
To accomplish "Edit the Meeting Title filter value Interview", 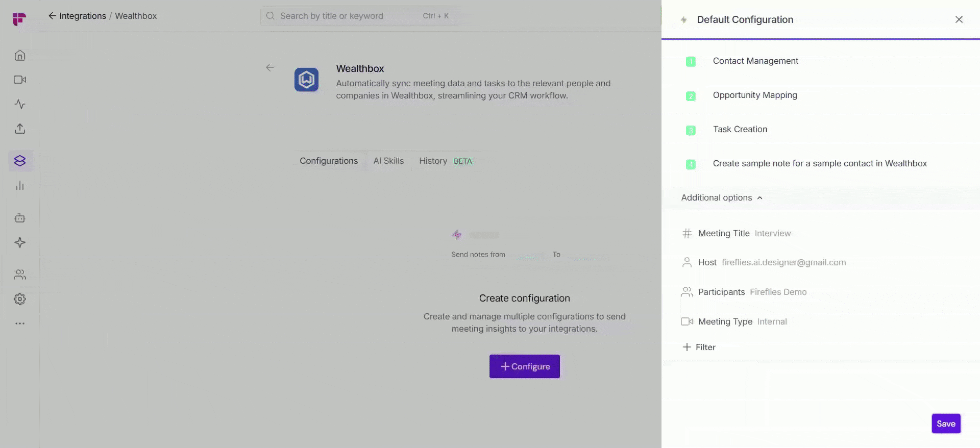I will (773, 233).
